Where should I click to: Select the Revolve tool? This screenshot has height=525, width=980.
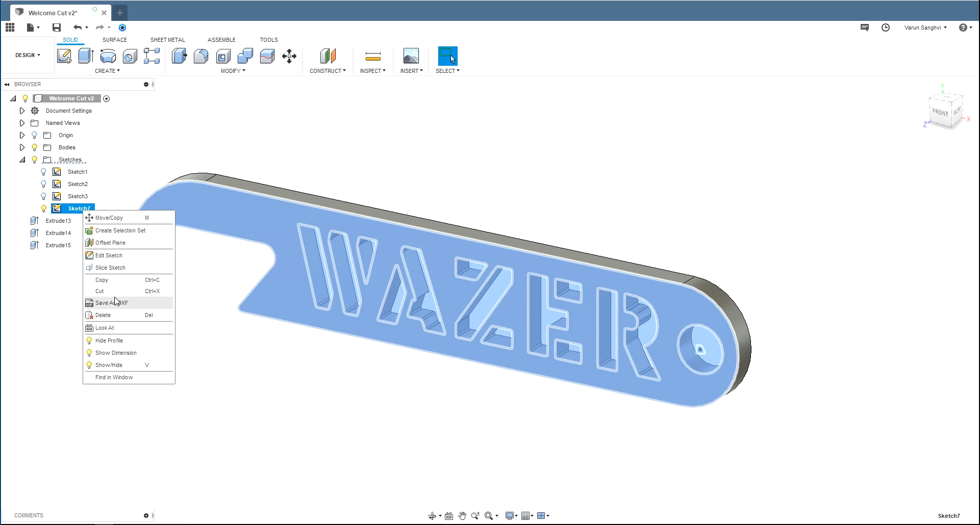pyautogui.click(x=108, y=56)
